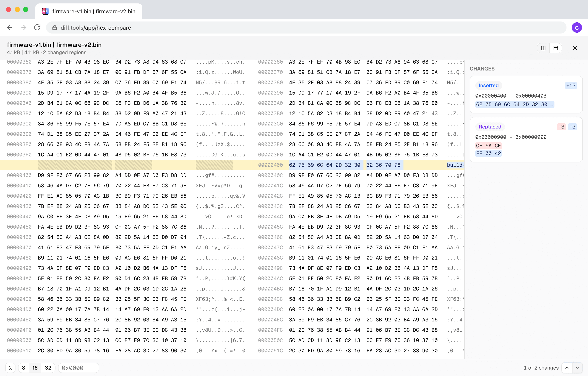
Task: Click the address bar URL
Action: pyautogui.click(x=95, y=28)
